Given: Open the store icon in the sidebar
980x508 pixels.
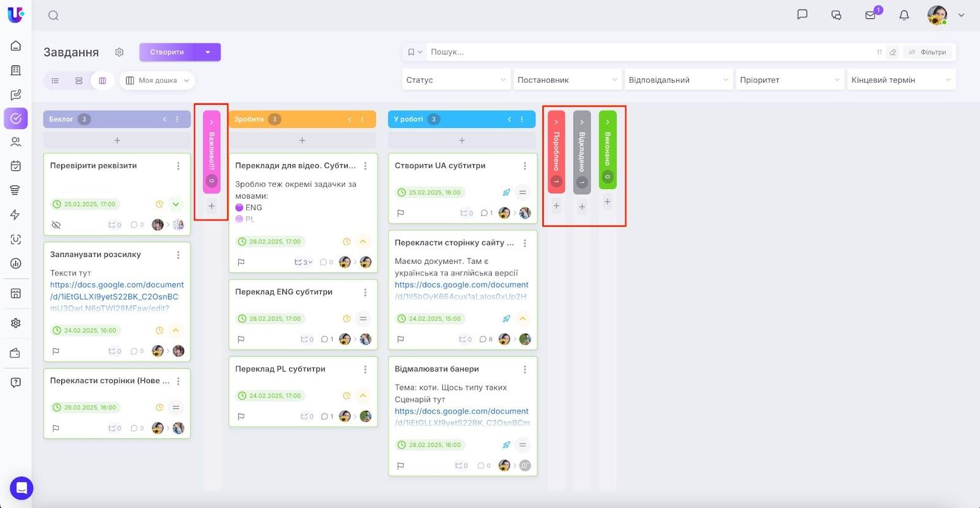Looking at the screenshot, I should click(x=16, y=293).
